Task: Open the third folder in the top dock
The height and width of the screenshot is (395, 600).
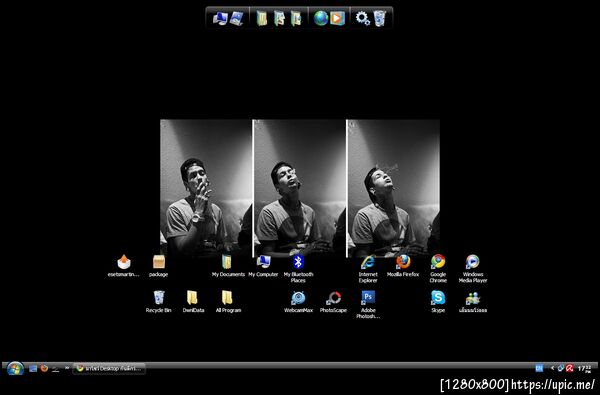Action: [296, 18]
